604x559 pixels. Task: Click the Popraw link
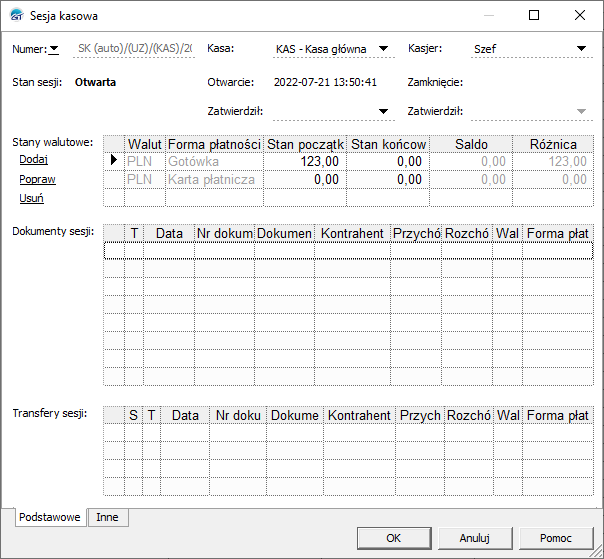pyautogui.click(x=37, y=179)
